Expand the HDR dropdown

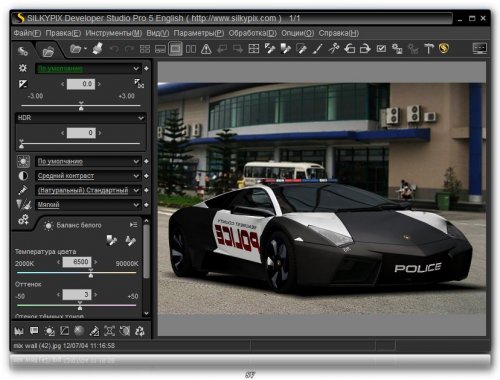(x=81, y=118)
